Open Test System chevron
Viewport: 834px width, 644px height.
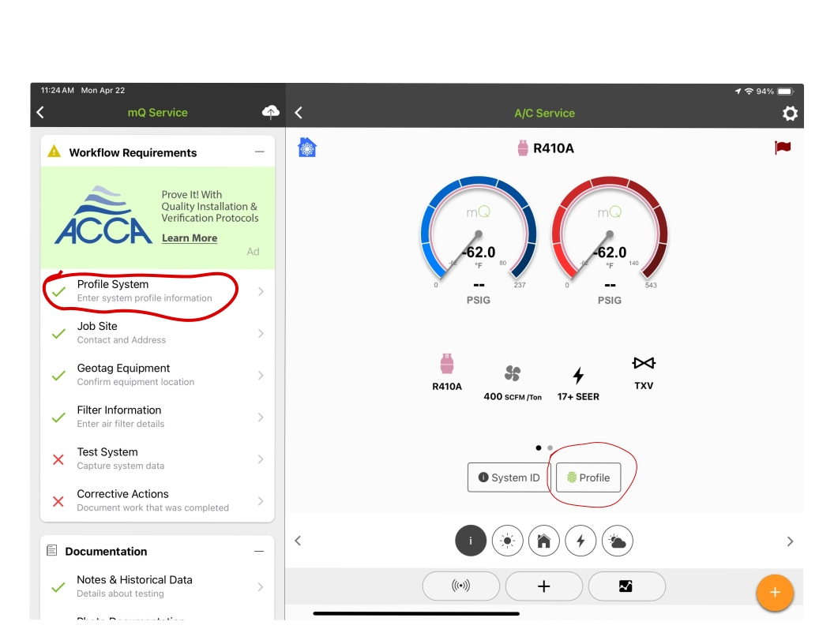pos(261,459)
